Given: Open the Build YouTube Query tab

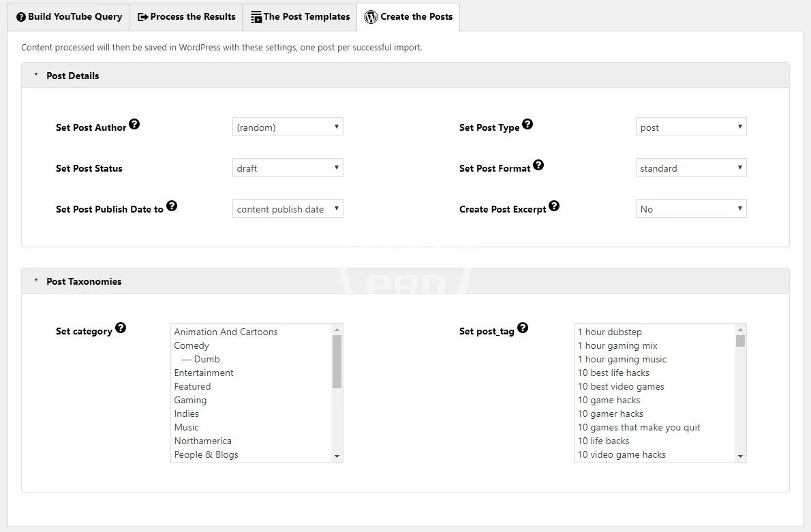Looking at the screenshot, I should 68,17.
